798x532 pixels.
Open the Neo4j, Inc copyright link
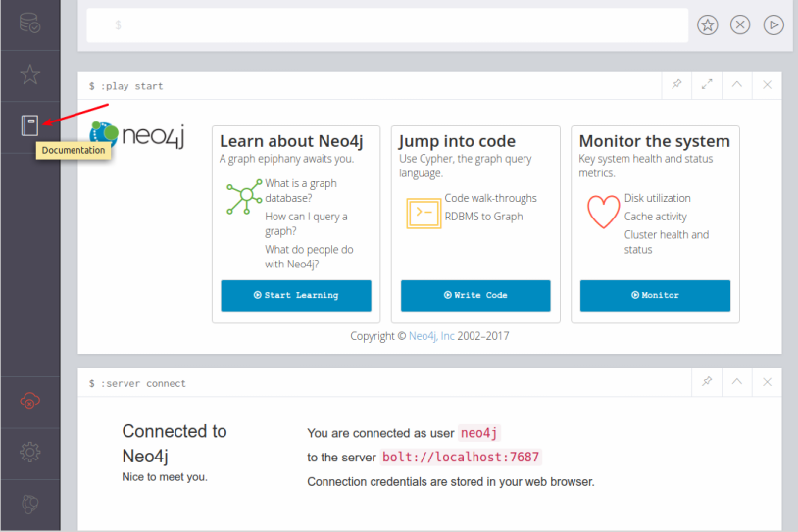tap(431, 336)
